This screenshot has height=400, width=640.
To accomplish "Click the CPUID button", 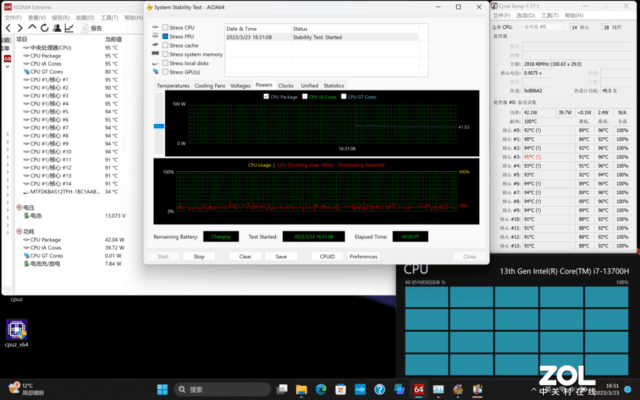I will click(326, 257).
